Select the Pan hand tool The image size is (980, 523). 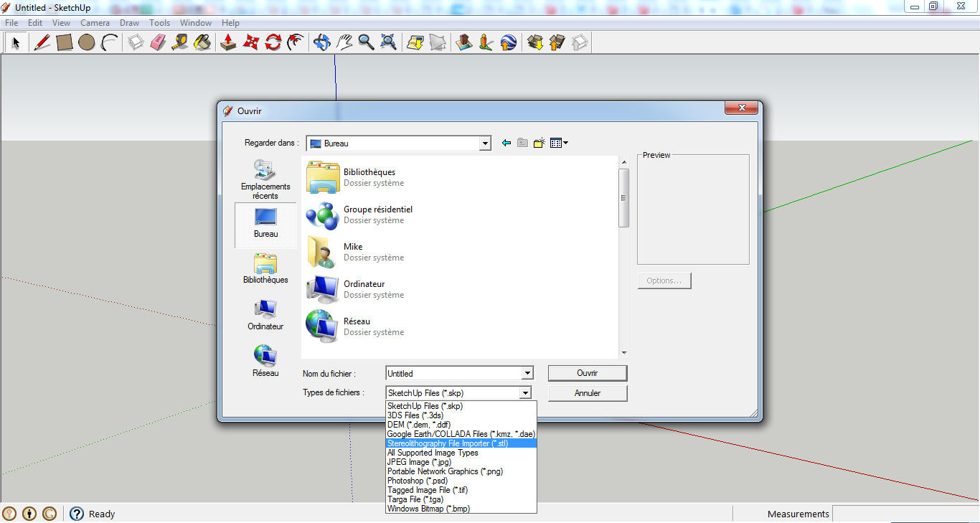[344, 42]
